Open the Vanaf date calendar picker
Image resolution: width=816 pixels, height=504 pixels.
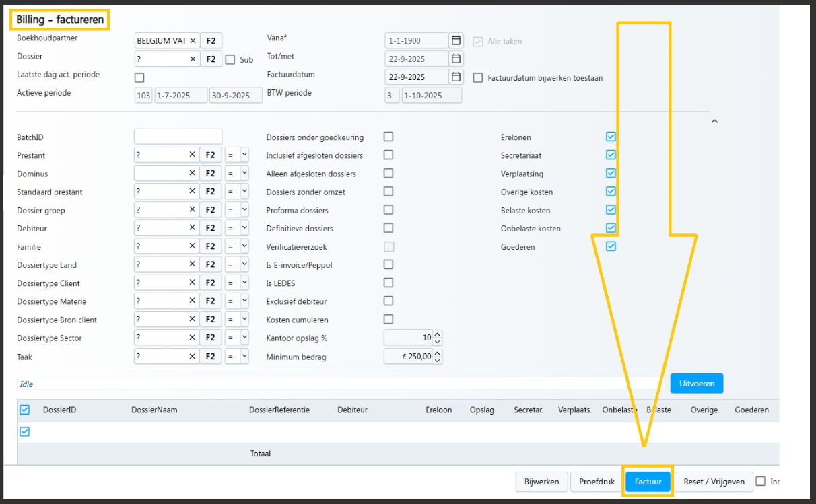(x=456, y=40)
